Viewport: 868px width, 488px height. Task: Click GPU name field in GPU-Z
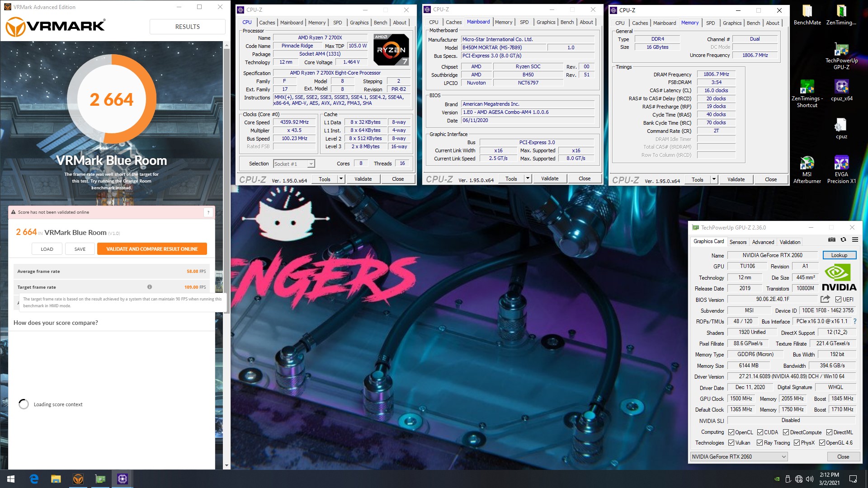(x=772, y=255)
